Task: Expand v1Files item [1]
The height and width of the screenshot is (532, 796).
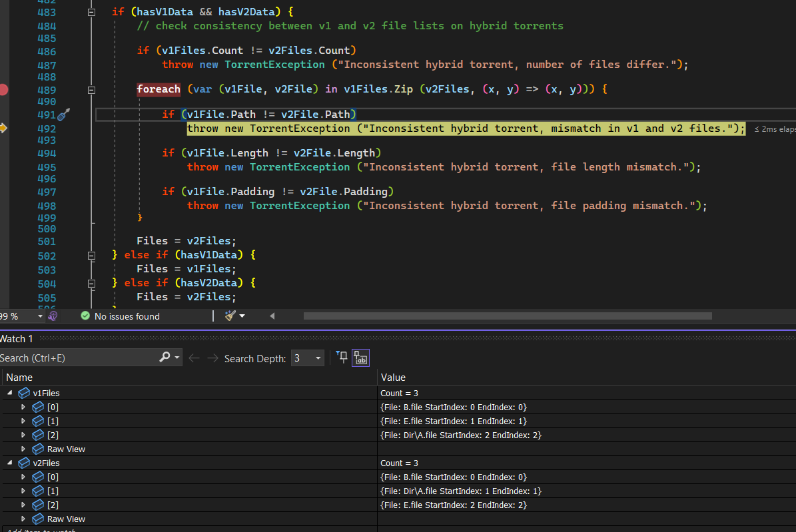Action: click(23, 421)
